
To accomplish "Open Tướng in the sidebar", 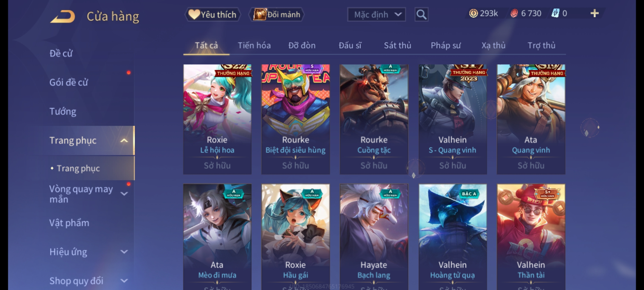I will point(63,111).
